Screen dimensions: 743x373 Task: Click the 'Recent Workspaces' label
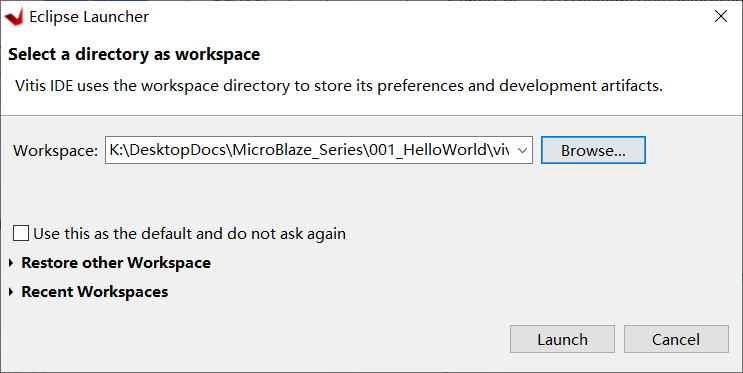coord(95,291)
